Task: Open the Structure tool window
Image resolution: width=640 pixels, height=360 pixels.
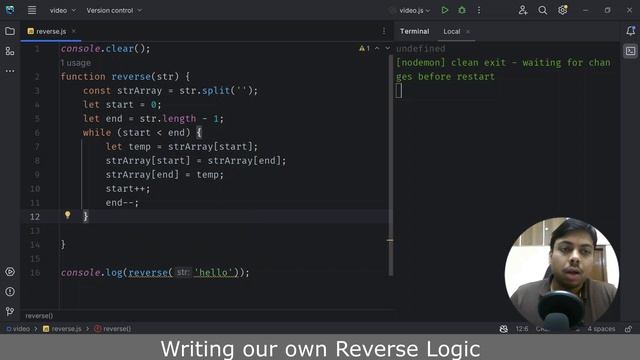Action: pyautogui.click(x=10, y=51)
